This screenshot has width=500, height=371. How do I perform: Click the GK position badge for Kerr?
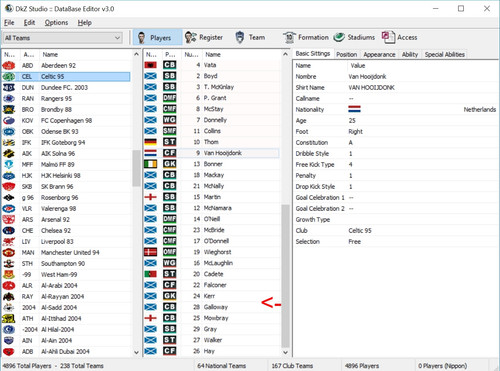click(169, 296)
